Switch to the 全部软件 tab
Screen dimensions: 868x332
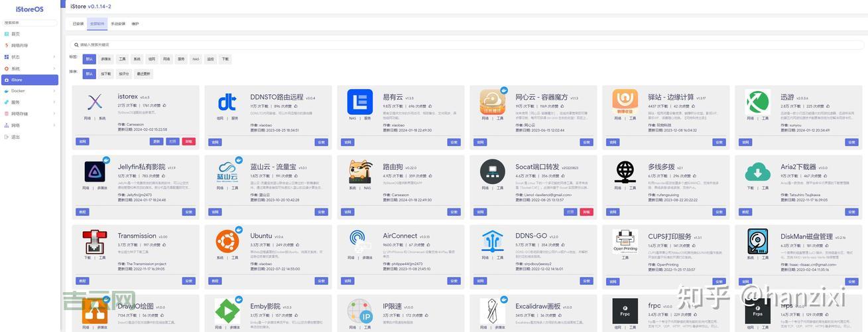click(97, 23)
